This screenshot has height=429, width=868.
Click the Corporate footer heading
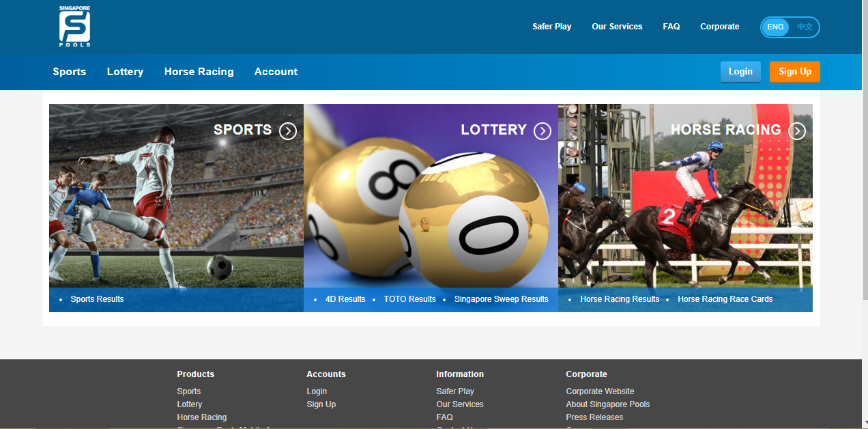586,374
